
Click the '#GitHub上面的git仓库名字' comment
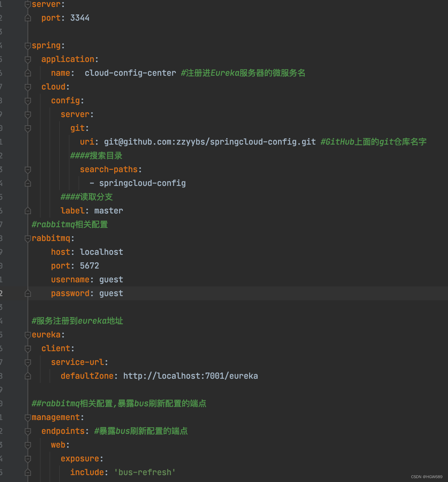pos(373,142)
